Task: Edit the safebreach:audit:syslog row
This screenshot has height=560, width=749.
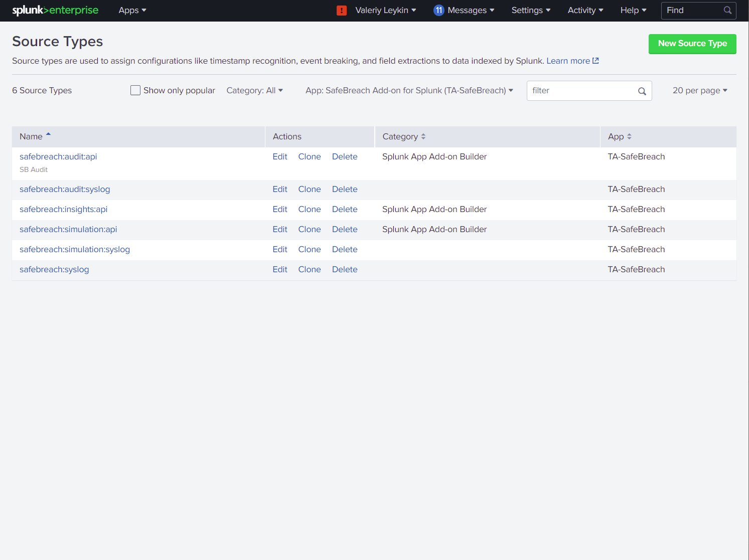Action: click(280, 189)
